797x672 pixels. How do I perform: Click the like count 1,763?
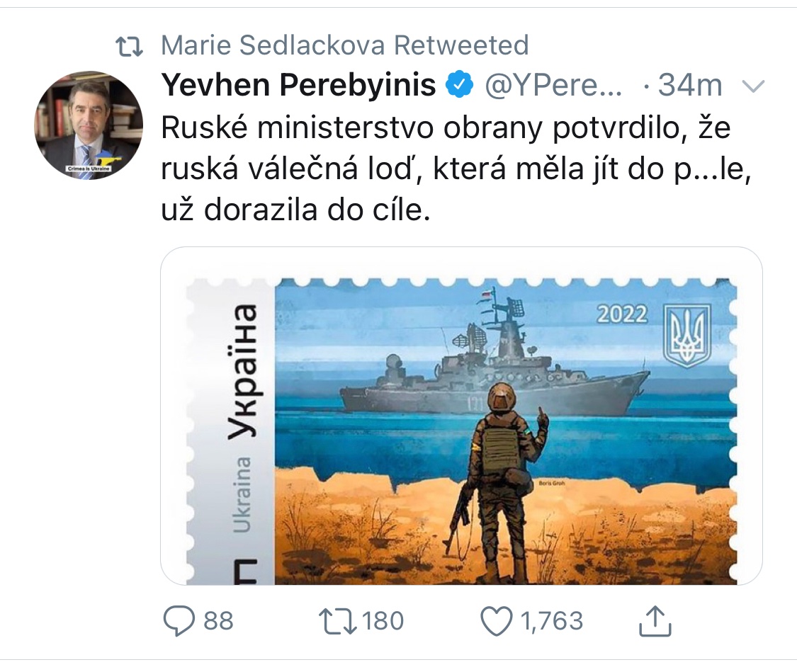(x=552, y=621)
